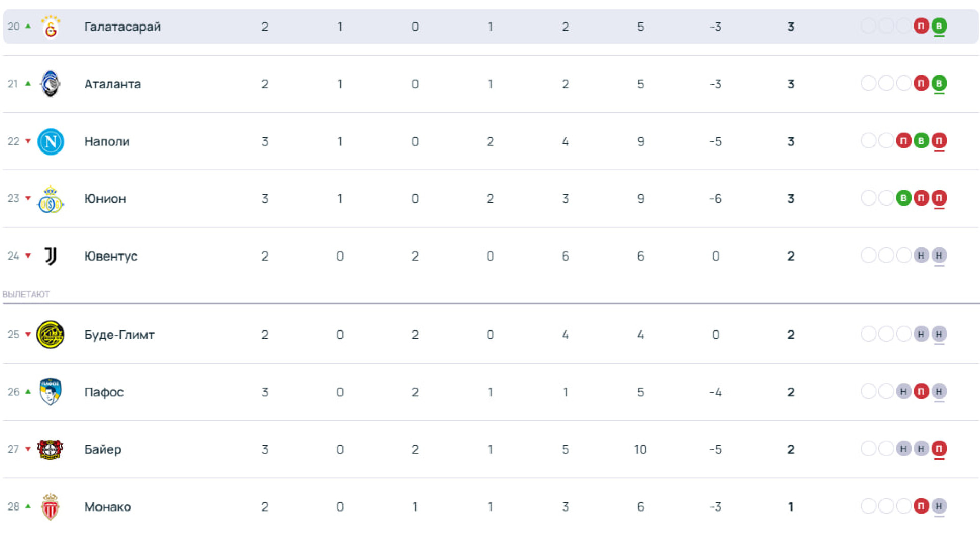
Task: Click the Буде-Глимт team name
Action: point(119,335)
